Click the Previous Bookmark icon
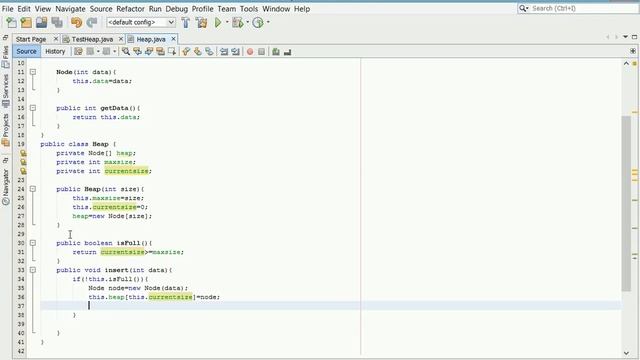This screenshot has width=640, height=360. coord(186,51)
